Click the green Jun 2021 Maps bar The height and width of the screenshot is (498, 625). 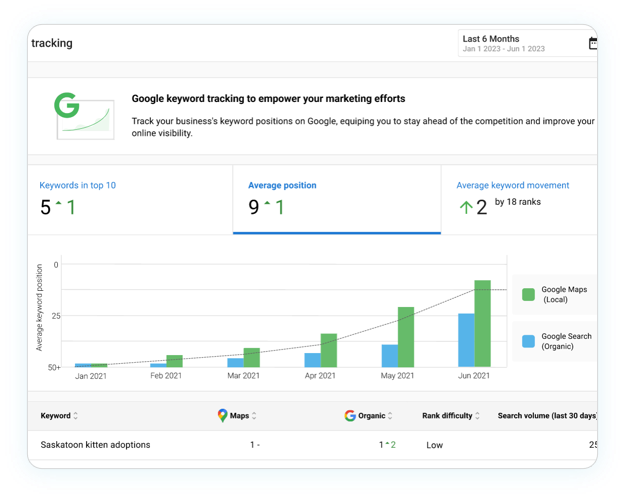click(x=482, y=323)
